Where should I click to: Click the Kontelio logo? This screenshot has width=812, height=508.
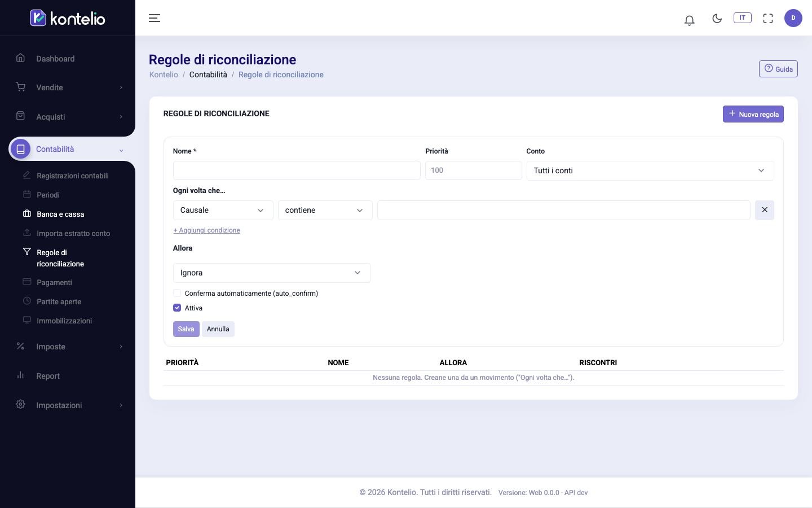(x=68, y=18)
